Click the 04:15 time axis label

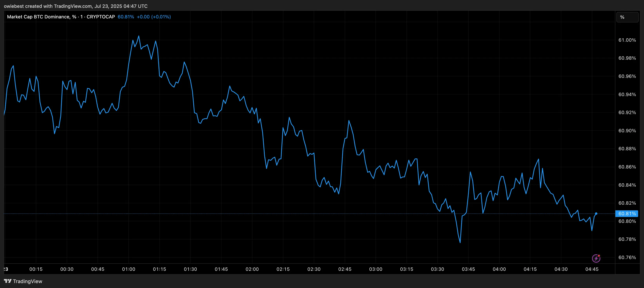point(530,269)
